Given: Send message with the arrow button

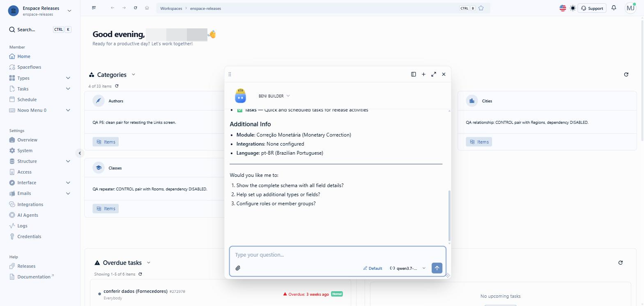Looking at the screenshot, I should [437, 268].
